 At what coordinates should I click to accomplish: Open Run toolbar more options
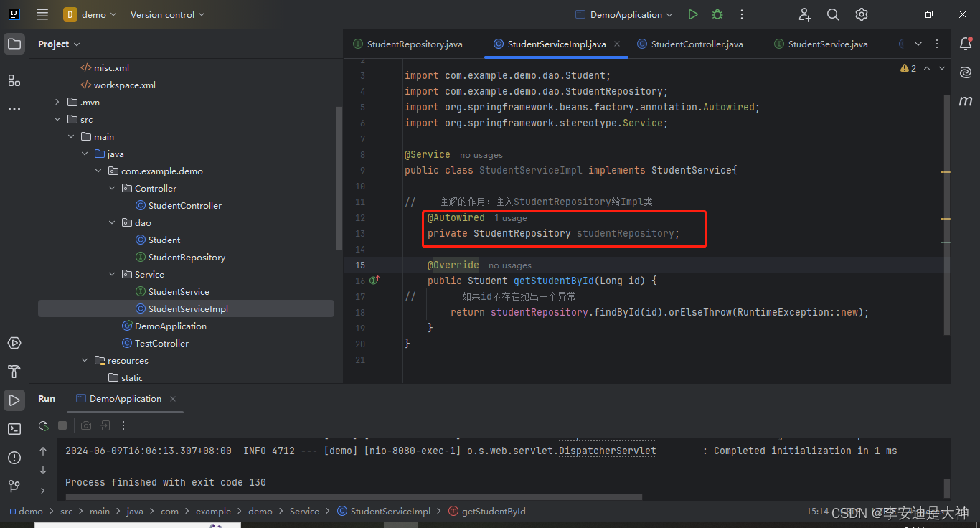pos(123,425)
